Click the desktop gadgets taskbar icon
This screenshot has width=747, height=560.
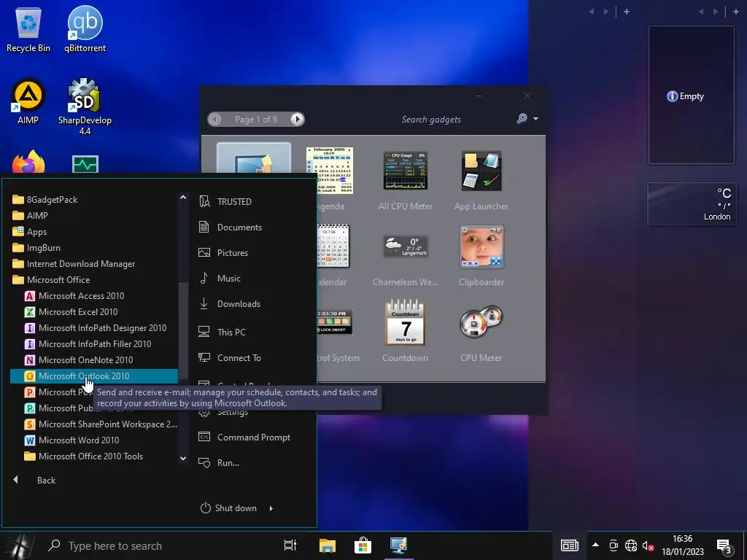(398, 545)
